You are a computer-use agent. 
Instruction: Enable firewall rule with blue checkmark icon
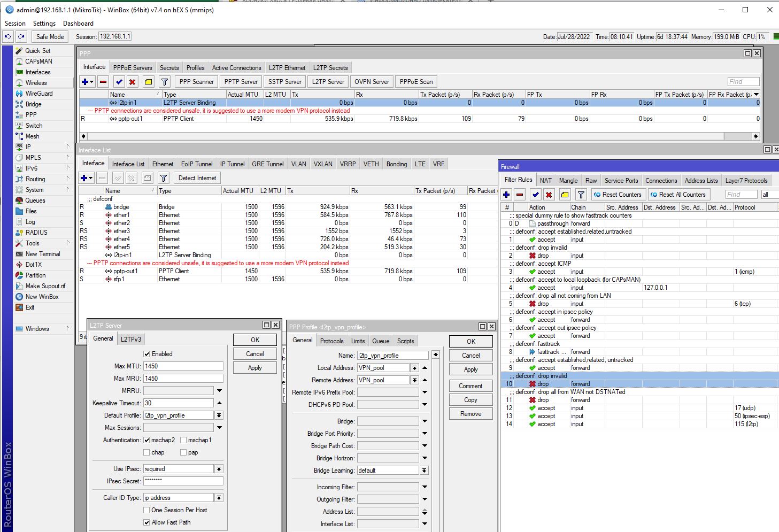tap(535, 195)
